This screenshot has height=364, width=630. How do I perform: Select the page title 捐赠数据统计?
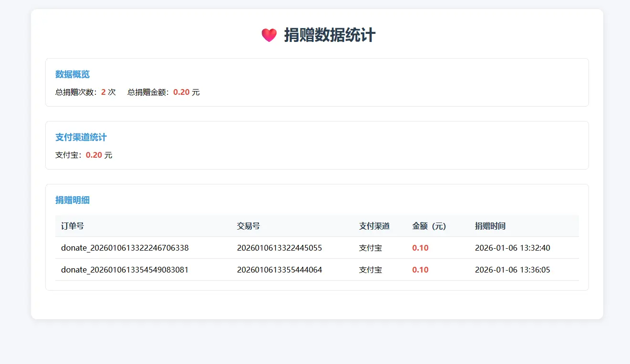[329, 35]
